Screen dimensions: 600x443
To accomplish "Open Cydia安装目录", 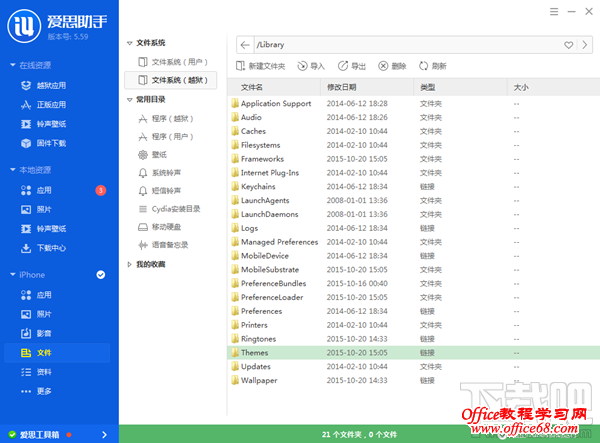I will pyautogui.click(x=169, y=209).
